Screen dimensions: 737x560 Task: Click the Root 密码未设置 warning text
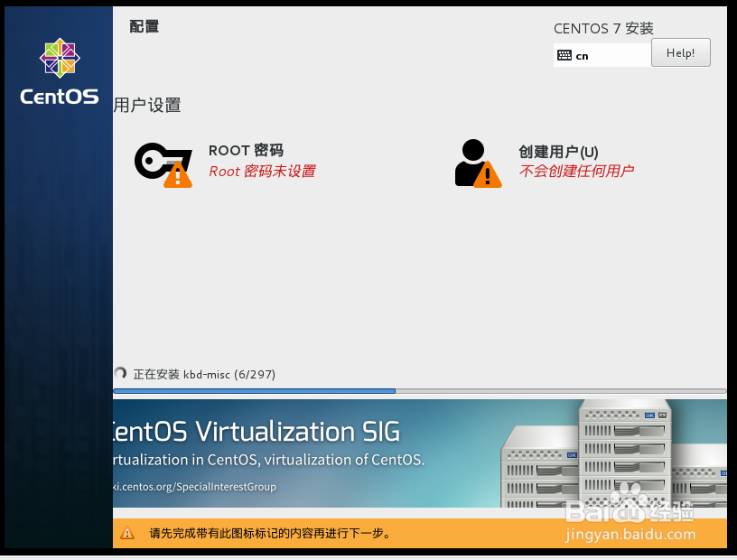point(263,171)
